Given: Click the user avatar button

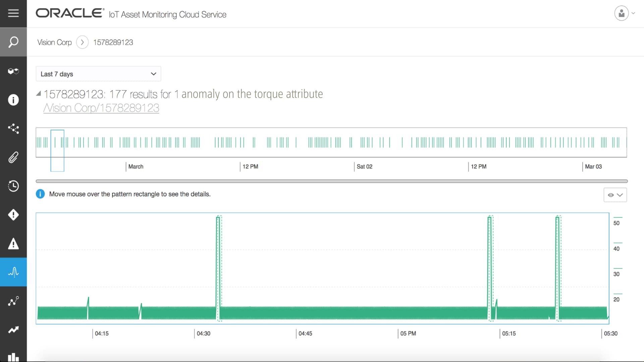Looking at the screenshot, I should (621, 13).
